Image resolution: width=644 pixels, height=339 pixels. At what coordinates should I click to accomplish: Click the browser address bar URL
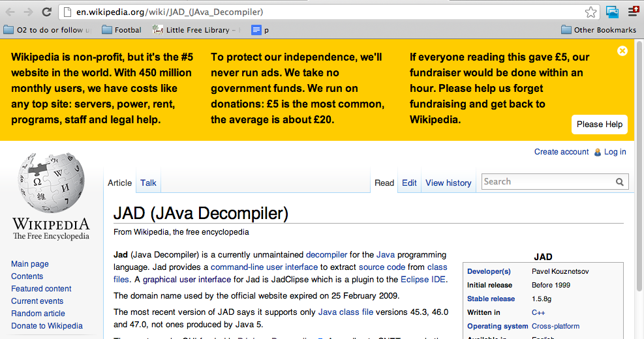coord(170,12)
